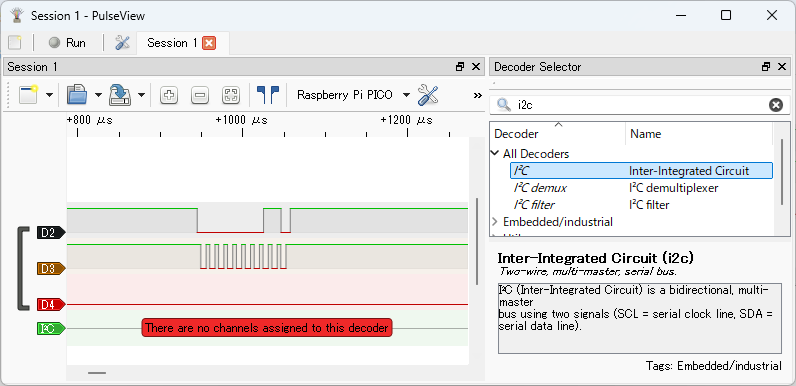Click the new session icon in the main toolbar
The width and height of the screenshot is (796, 386).
point(15,43)
